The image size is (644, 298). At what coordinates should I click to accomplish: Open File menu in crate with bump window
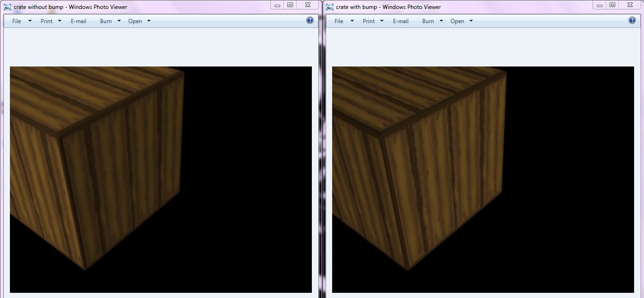point(339,21)
